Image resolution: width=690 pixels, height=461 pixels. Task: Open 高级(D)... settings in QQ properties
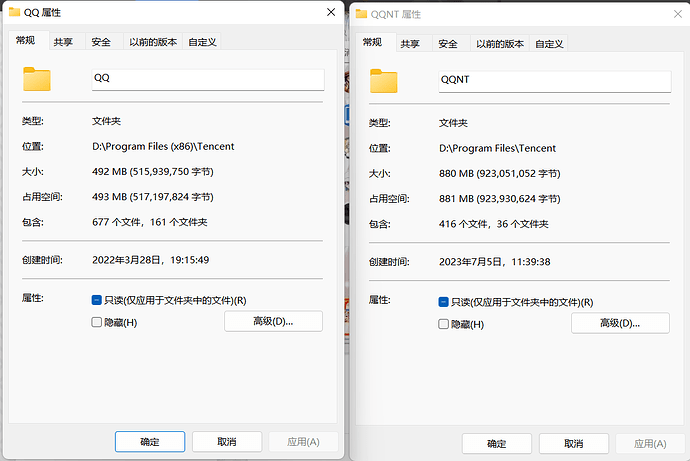coord(273,321)
